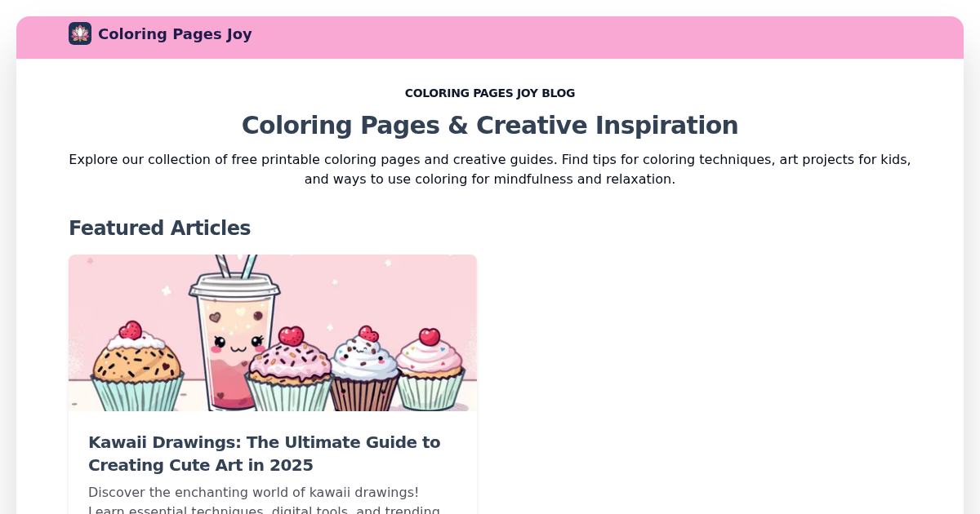The width and height of the screenshot is (980, 514).
Task: Select the Kawaii Drawings featured article card
Action: pyautogui.click(x=273, y=383)
